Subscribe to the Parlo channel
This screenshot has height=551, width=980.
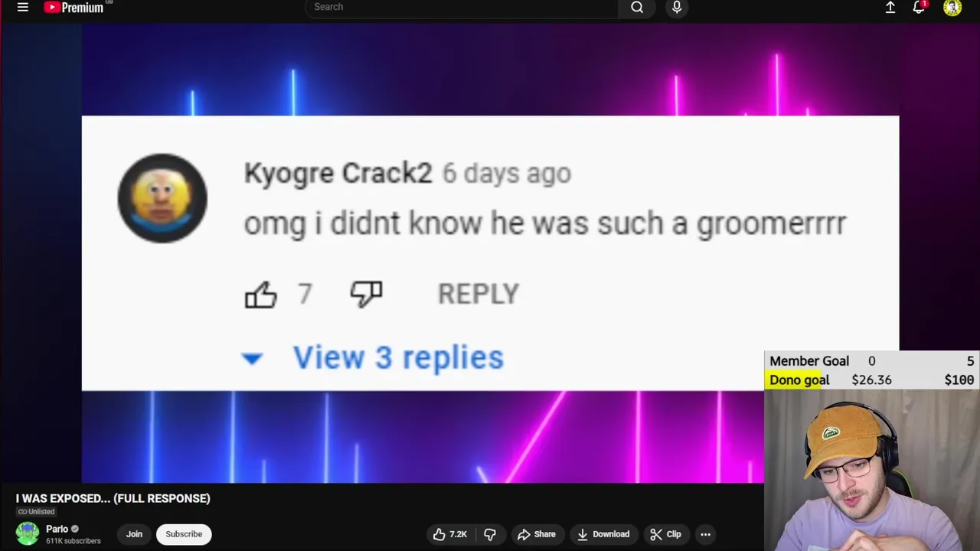point(184,534)
